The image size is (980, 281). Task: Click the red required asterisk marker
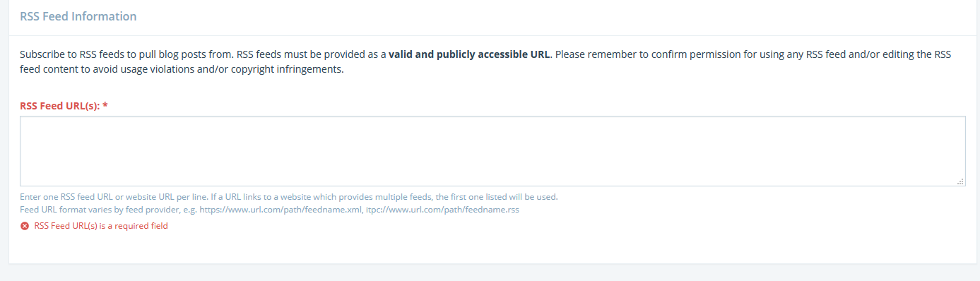click(105, 106)
